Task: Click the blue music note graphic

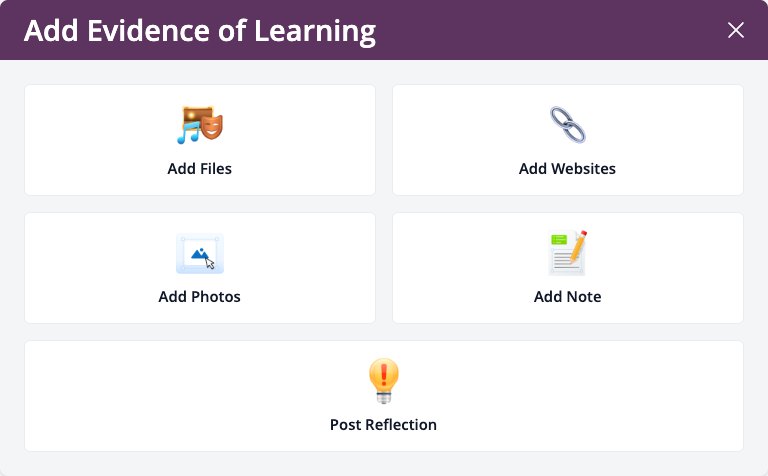Action: pos(189,133)
